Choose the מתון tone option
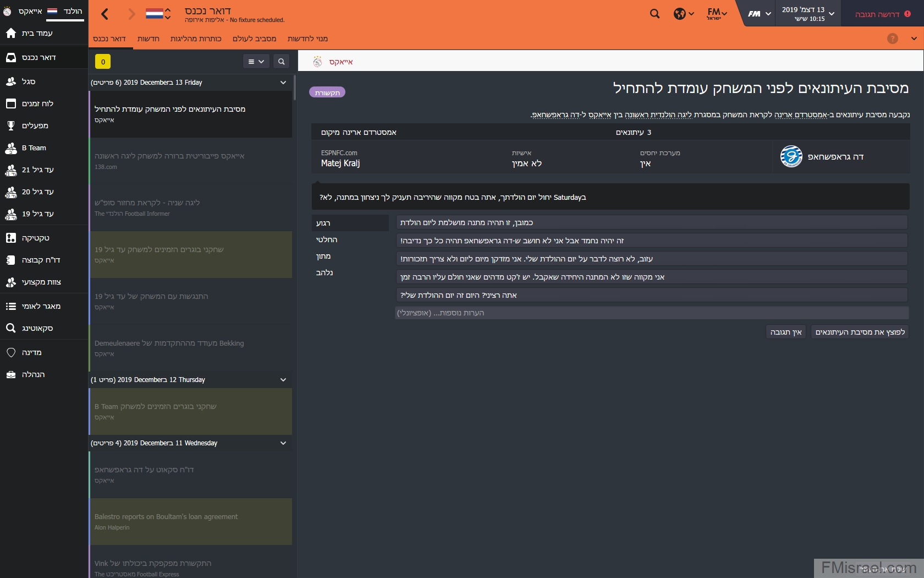Screen dimensions: 924x578 350,256
